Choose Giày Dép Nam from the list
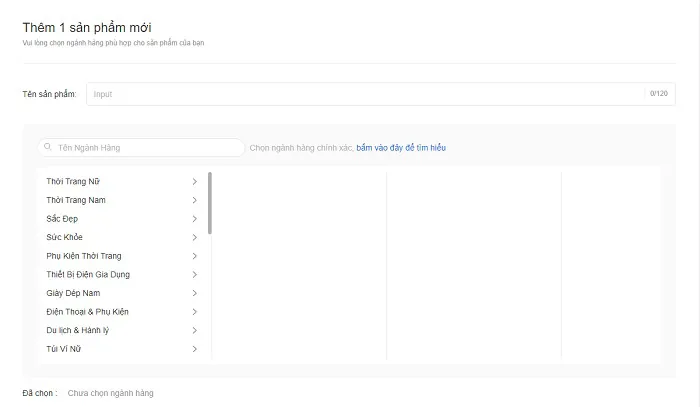 pyautogui.click(x=122, y=293)
